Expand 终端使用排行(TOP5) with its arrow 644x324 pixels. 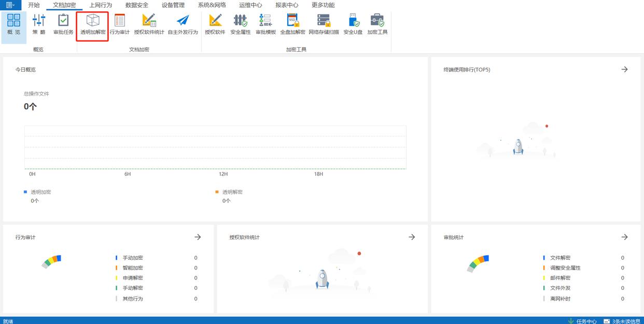coord(624,69)
